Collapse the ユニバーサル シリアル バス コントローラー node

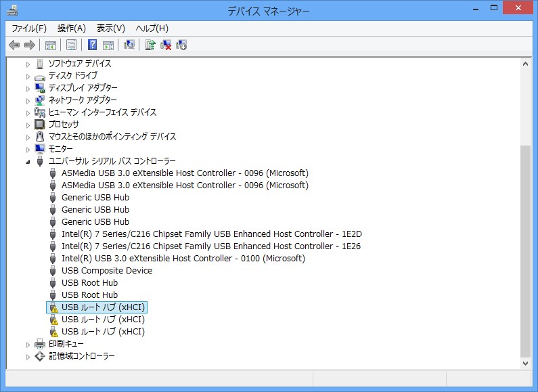(x=28, y=161)
